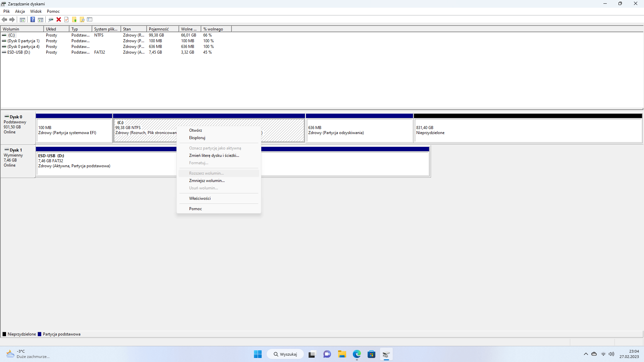
Task: Sort by the Układ column header
Action: (x=56, y=29)
